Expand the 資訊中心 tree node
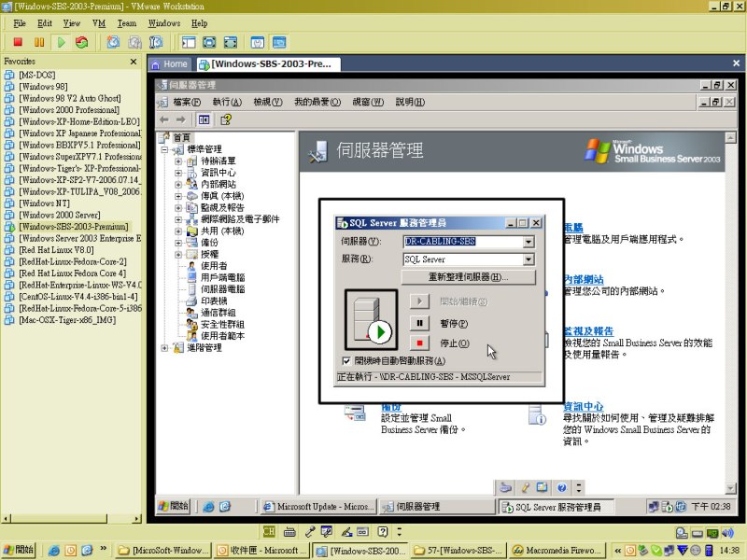The width and height of the screenshot is (747, 560). pyautogui.click(x=178, y=173)
